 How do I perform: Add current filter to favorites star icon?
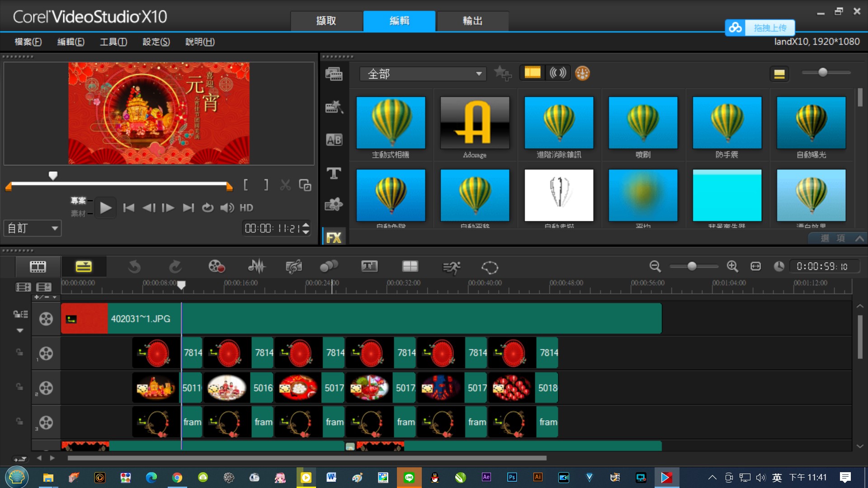pos(502,73)
